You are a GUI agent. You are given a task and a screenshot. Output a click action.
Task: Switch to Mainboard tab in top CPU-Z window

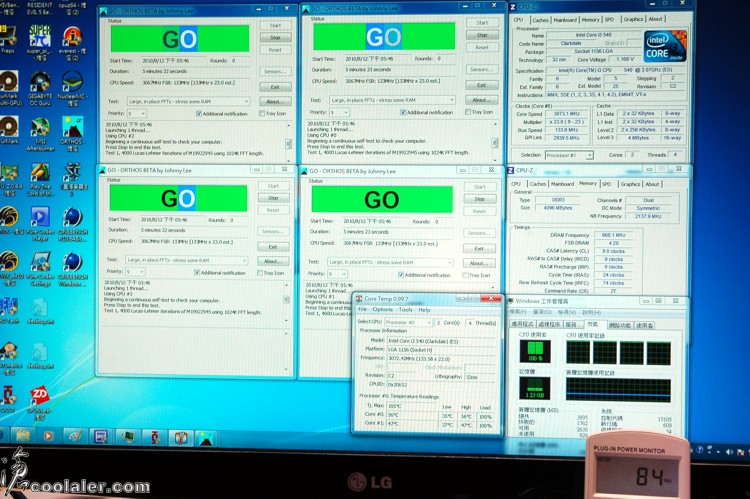(x=565, y=20)
